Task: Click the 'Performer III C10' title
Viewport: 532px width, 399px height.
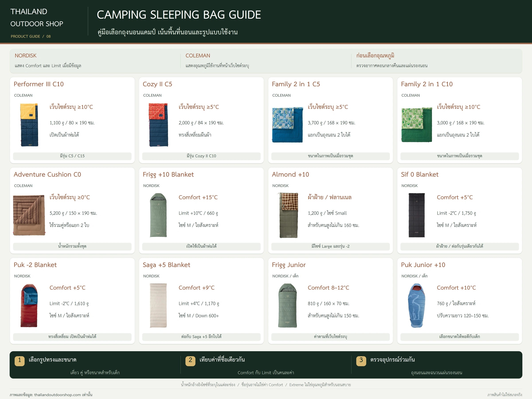Action: point(39,84)
